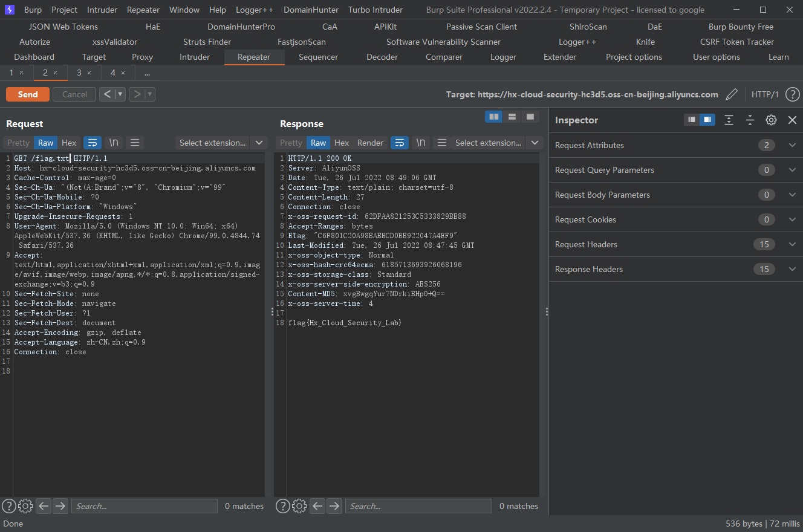The height and width of the screenshot is (532, 803).
Task: Collapse all Inspector sections icon
Action: (750, 120)
